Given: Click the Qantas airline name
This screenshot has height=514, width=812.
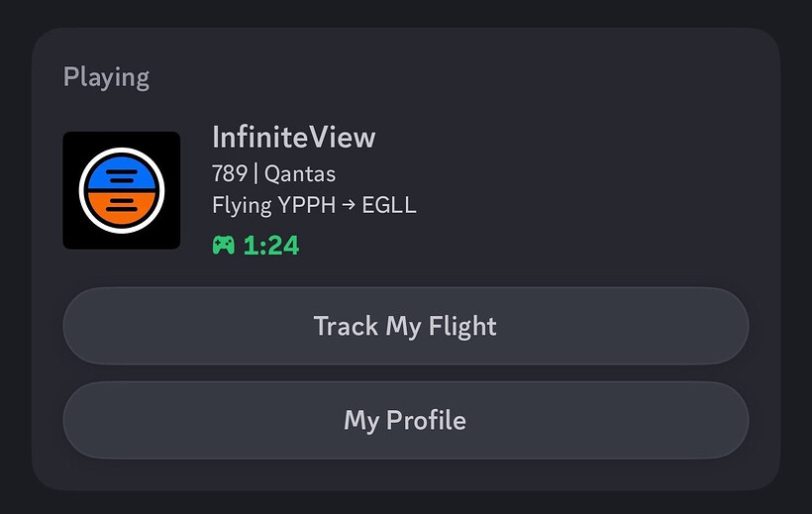Looking at the screenshot, I should (300, 174).
